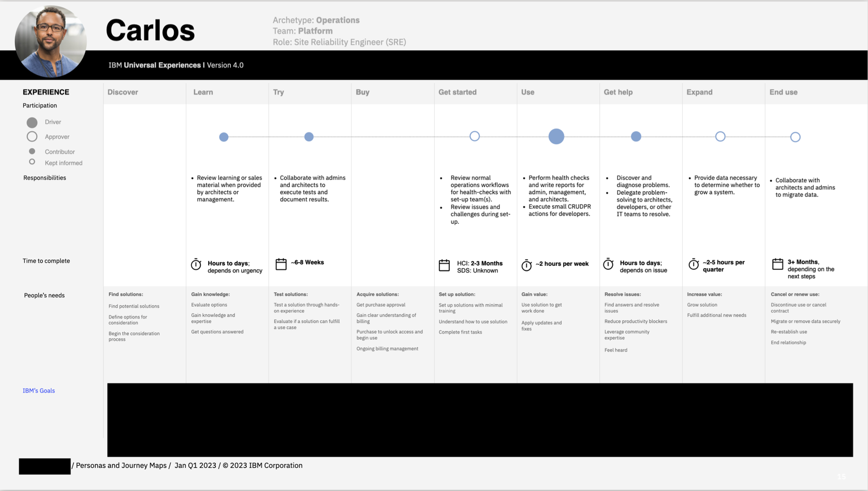Click the stopwatch icon in Get help column
This screenshot has width=868, height=491.
[609, 264]
